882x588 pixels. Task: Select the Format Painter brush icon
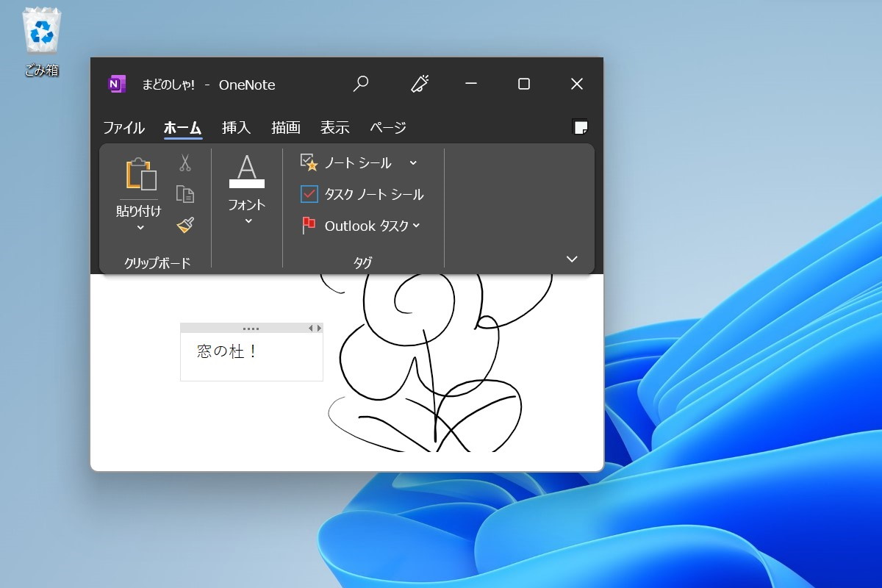point(185,226)
